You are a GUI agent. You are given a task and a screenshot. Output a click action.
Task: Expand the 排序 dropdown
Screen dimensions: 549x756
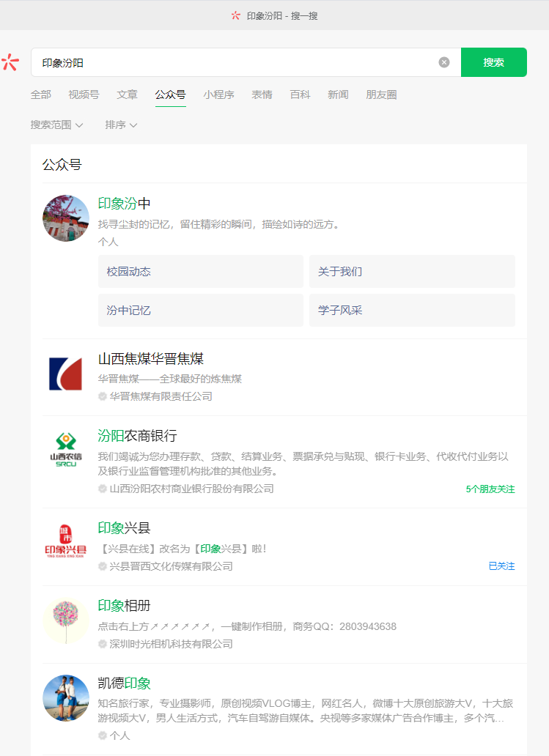(121, 125)
